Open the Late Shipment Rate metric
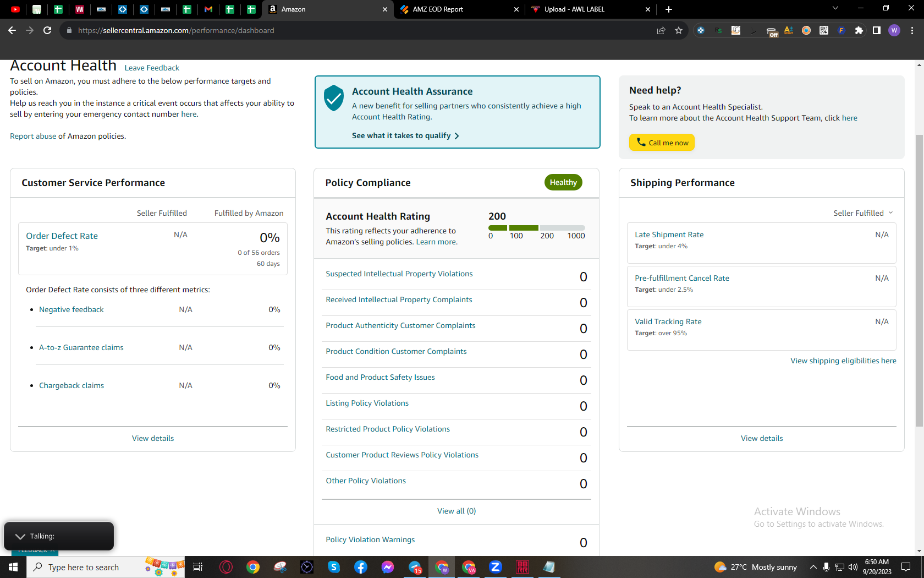Screen dimensions: 924x578 click(x=669, y=235)
